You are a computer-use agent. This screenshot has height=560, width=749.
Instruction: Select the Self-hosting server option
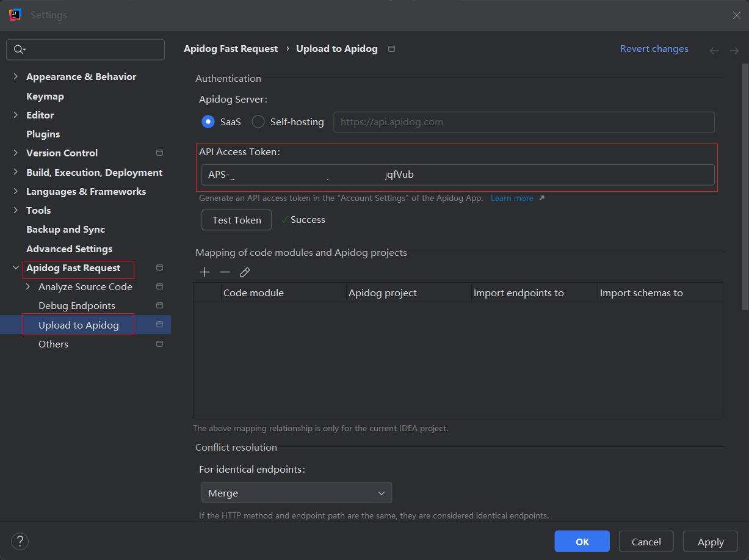tap(288, 122)
